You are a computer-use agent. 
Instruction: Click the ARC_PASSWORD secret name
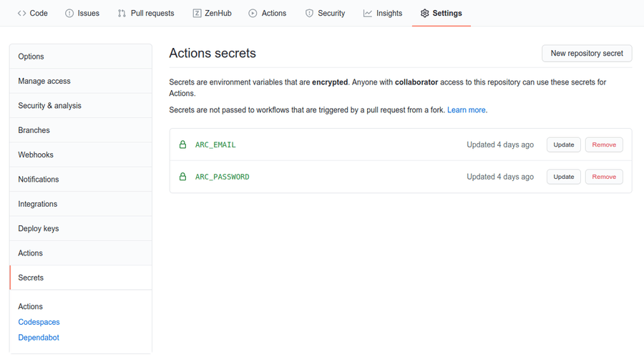coord(223,177)
